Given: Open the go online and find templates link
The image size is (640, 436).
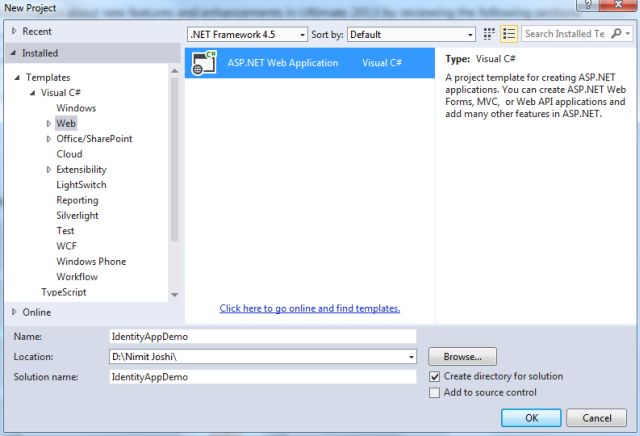Looking at the screenshot, I should (310, 309).
